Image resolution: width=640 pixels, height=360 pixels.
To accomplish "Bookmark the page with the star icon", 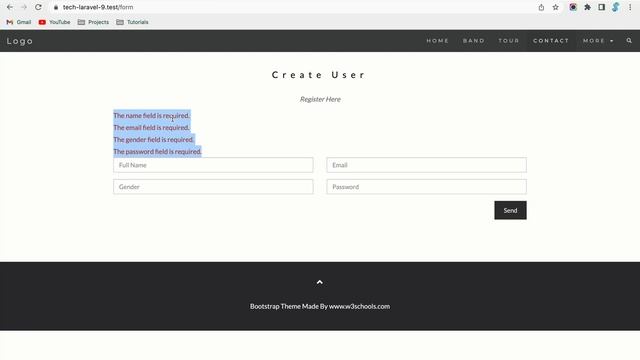I will [x=556, y=7].
